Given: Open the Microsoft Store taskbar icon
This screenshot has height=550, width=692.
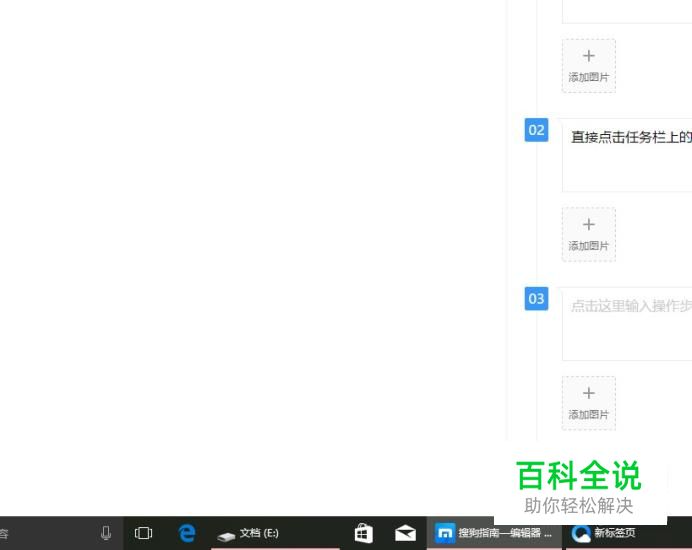Looking at the screenshot, I should click(364, 533).
